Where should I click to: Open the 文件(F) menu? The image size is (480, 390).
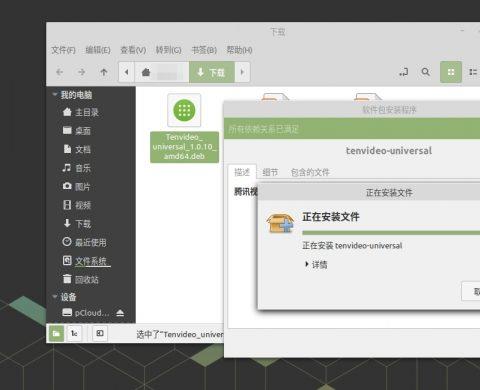coord(63,50)
